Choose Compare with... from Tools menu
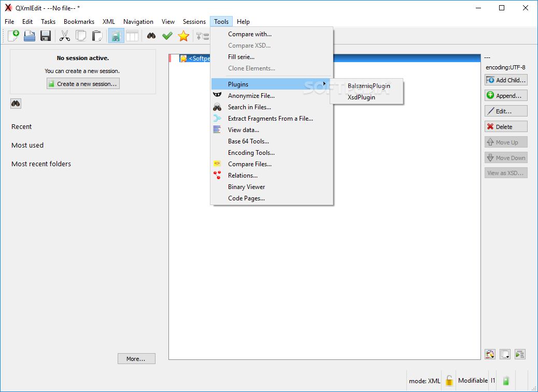 [x=272, y=34]
